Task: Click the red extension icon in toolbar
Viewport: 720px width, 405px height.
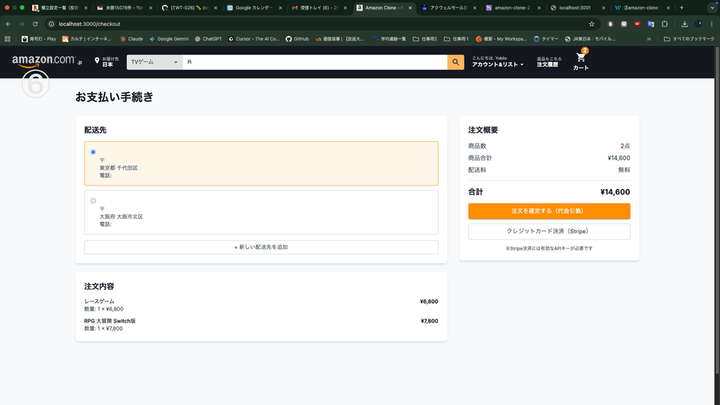Action: (x=637, y=24)
